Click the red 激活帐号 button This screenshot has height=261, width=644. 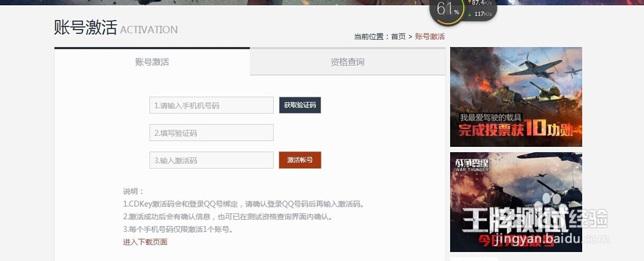[x=300, y=160]
